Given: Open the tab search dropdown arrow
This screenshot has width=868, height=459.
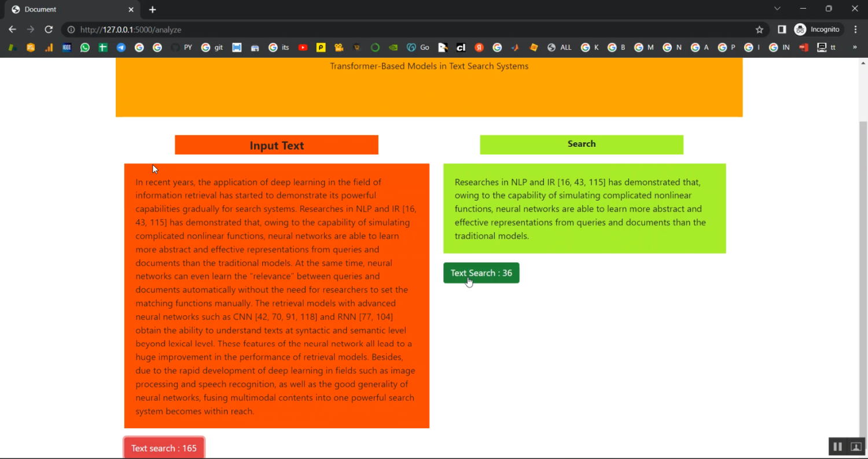Looking at the screenshot, I should coord(777,9).
